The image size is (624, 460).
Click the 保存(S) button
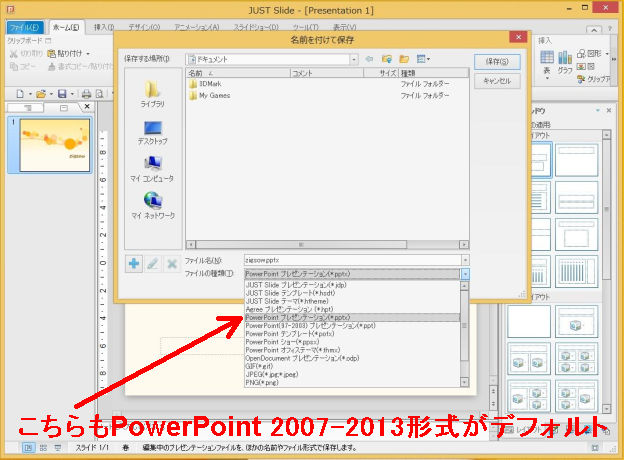(x=497, y=61)
